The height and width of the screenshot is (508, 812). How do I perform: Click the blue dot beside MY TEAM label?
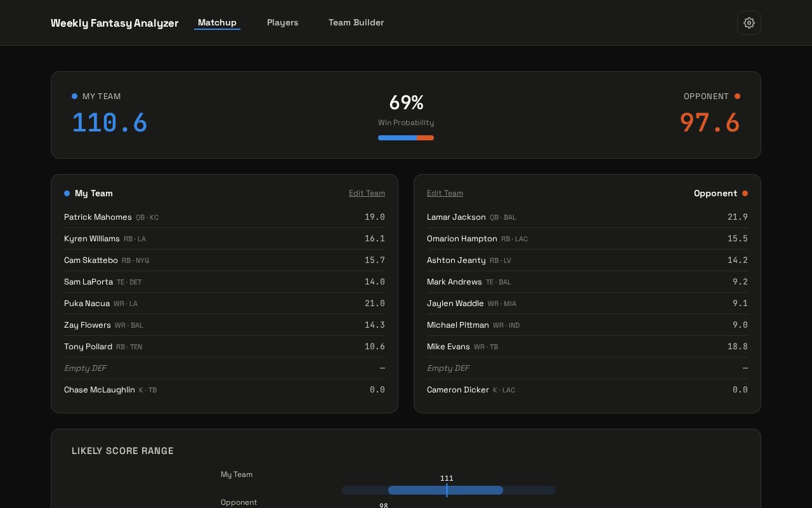(x=74, y=97)
